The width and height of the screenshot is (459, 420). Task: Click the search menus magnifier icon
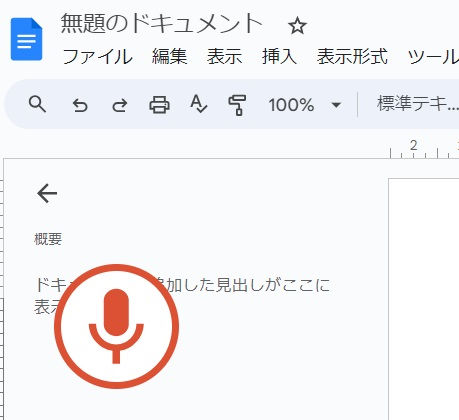point(37,104)
